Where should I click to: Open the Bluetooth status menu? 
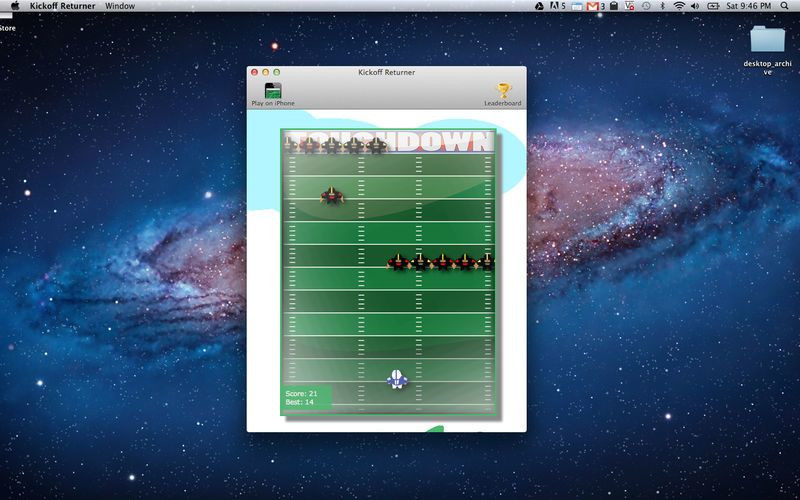click(663, 6)
